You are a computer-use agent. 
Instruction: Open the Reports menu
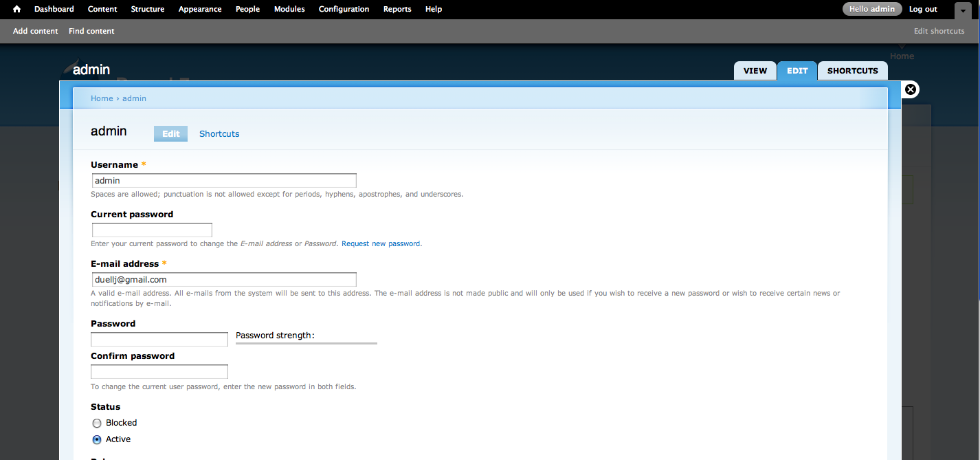(x=397, y=9)
